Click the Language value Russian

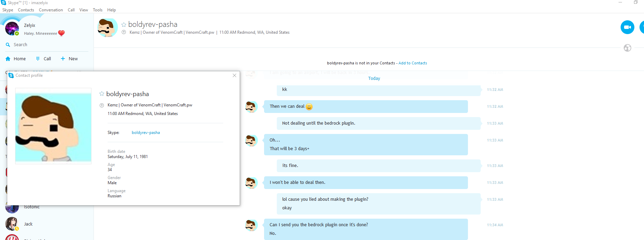click(x=114, y=196)
